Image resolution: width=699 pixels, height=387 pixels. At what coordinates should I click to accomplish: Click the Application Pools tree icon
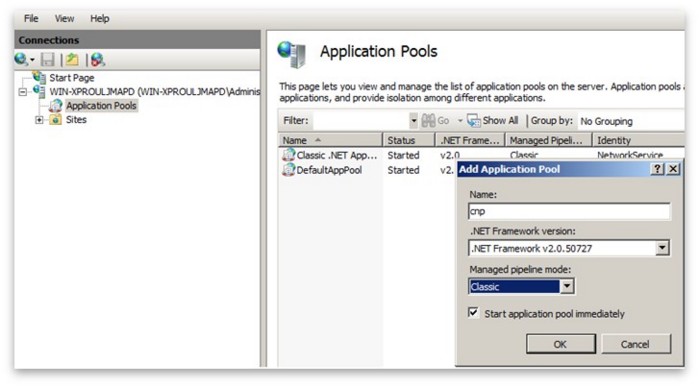56,106
